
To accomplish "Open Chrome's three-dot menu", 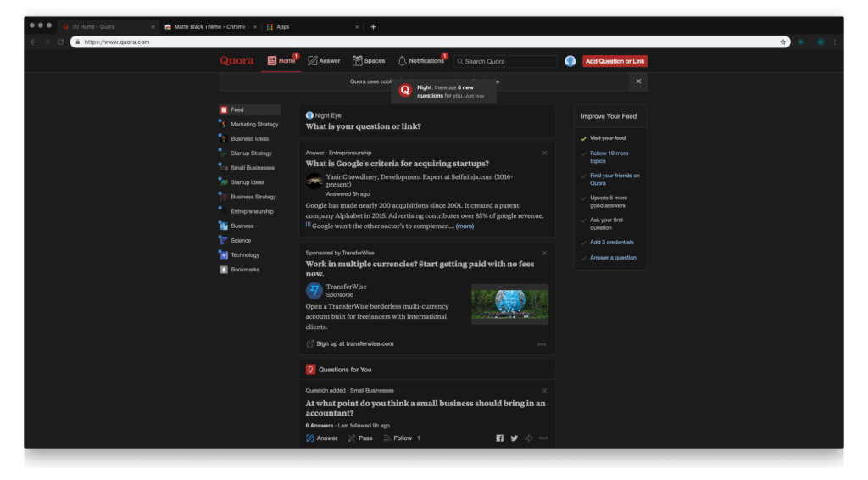I will coord(835,42).
